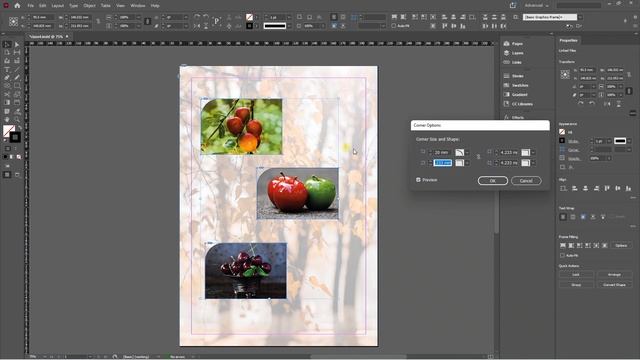This screenshot has height=360, width=640.
Task: Click the reference point locator in control bar
Action: [x=13, y=22]
